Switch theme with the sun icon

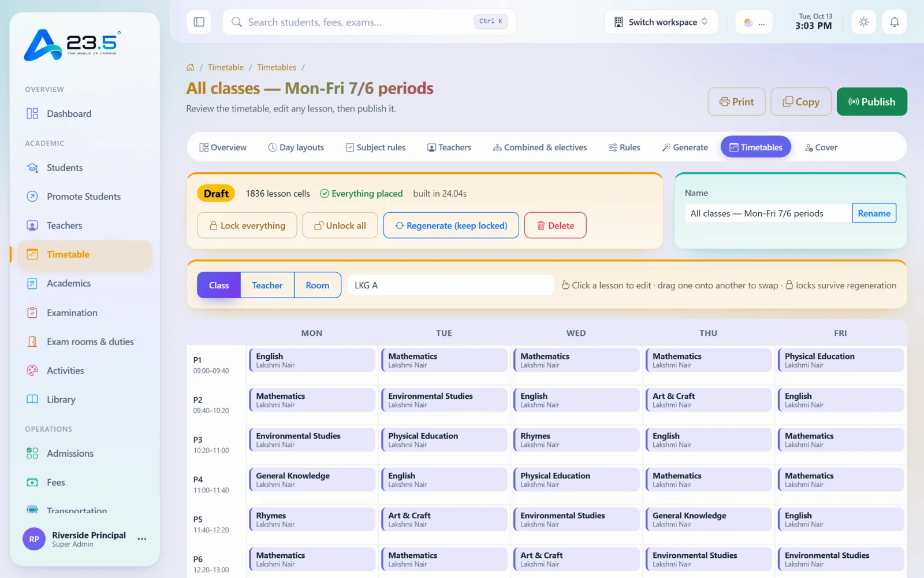click(x=863, y=22)
